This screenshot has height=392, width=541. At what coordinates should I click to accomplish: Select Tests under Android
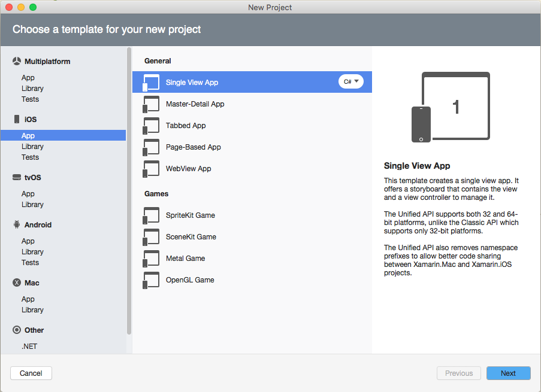point(30,262)
